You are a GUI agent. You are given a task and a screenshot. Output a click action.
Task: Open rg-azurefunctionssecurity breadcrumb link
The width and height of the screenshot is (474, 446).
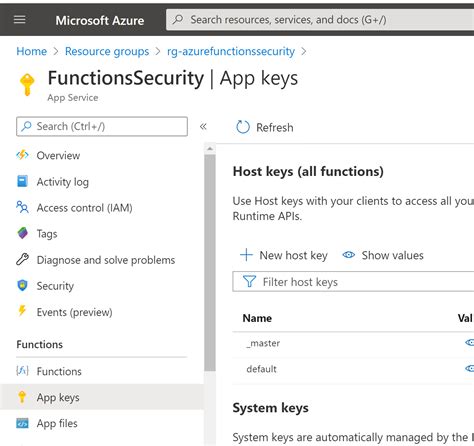(231, 51)
